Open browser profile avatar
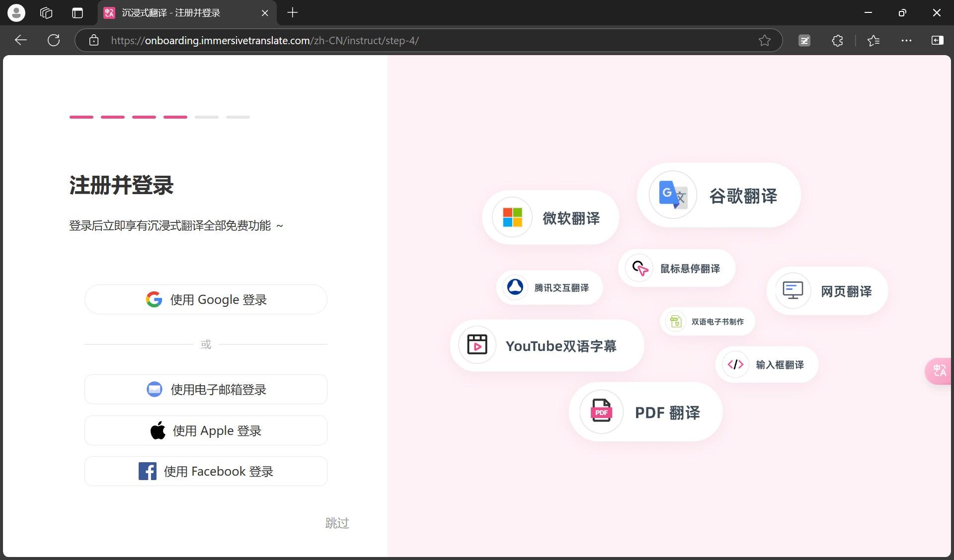The height and width of the screenshot is (560, 954). tap(16, 13)
